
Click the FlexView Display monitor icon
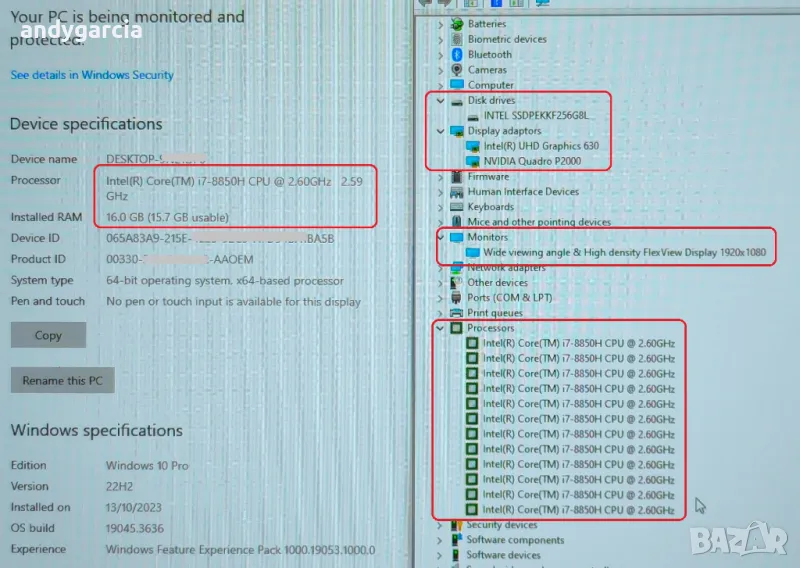point(473,253)
